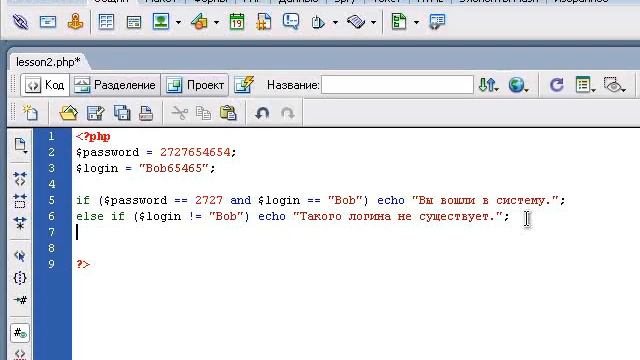
Task: Collapse the selected code
Action: [20, 201]
